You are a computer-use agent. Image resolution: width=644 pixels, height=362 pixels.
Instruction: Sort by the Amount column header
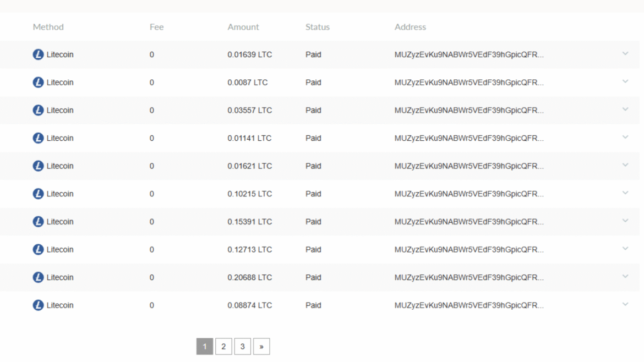(243, 27)
